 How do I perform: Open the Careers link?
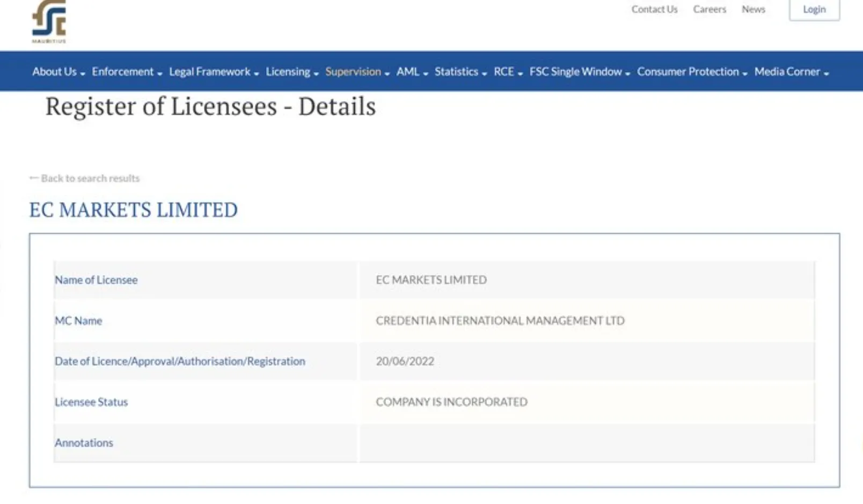(x=709, y=10)
